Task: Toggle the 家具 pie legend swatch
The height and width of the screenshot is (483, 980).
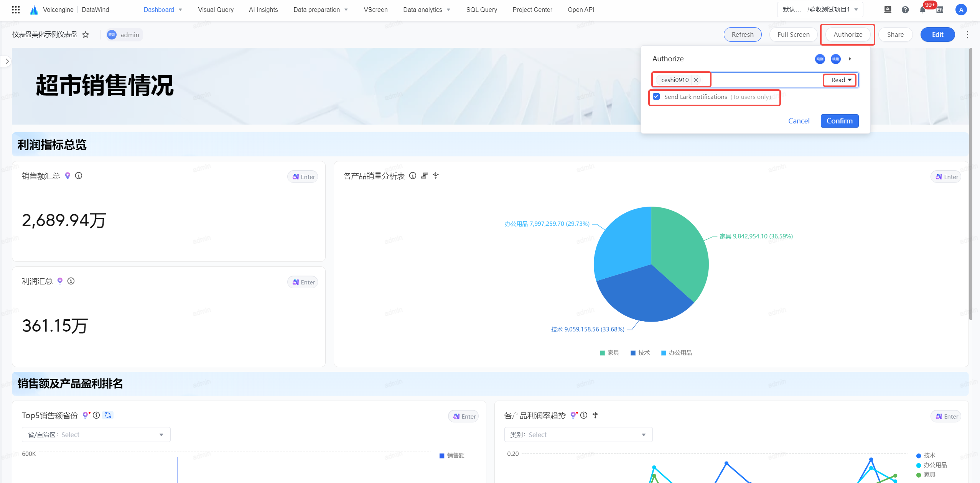Action: click(x=602, y=353)
